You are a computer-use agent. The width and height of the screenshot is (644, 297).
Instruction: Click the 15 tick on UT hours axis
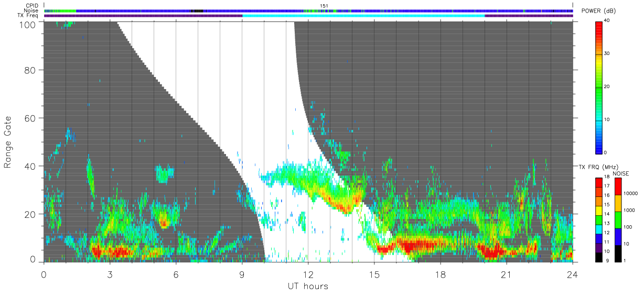pos(374,274)
